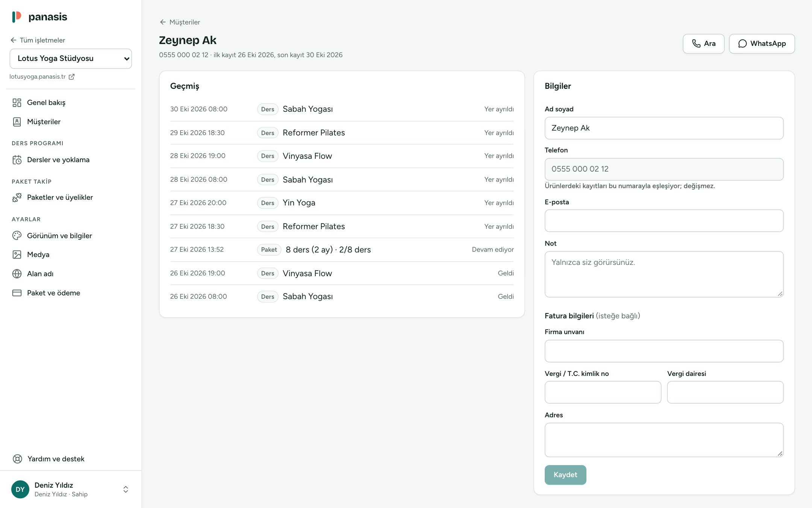The height and width of the screenshot is (508, 812).
Task: Click the Paket tag in the history list
Action: pyautogui.click(x=269, y=250)
